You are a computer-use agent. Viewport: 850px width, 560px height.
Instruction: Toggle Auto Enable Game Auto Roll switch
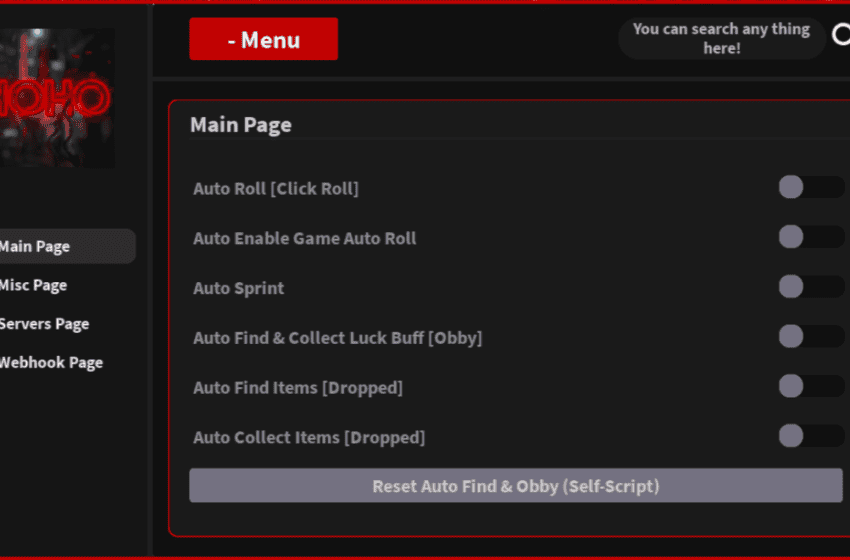[812, 237]
